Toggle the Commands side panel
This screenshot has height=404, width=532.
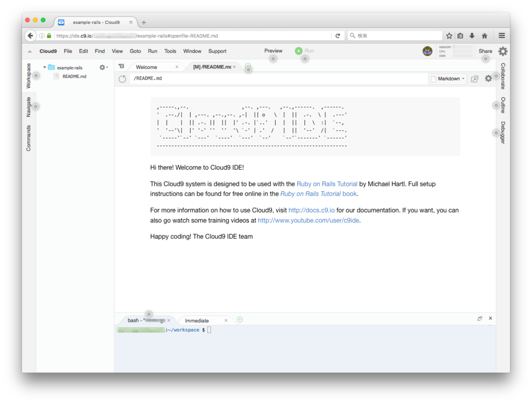[29, 138]
